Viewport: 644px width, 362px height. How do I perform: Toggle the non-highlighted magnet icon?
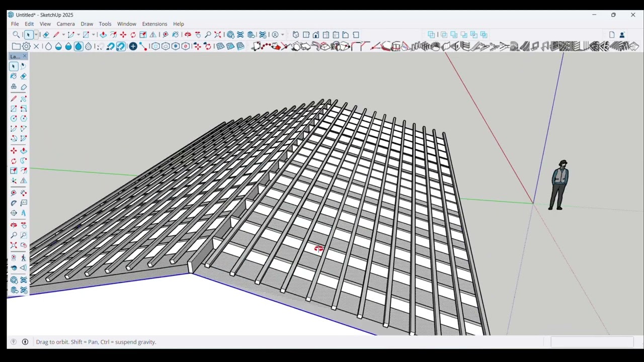pos(110,46)
